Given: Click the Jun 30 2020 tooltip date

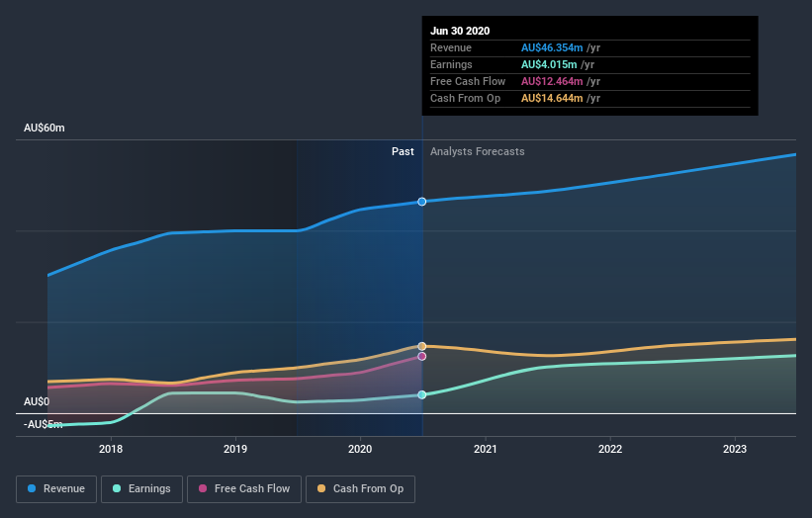Looking at the screenshot, I should [x=460, y=31].
